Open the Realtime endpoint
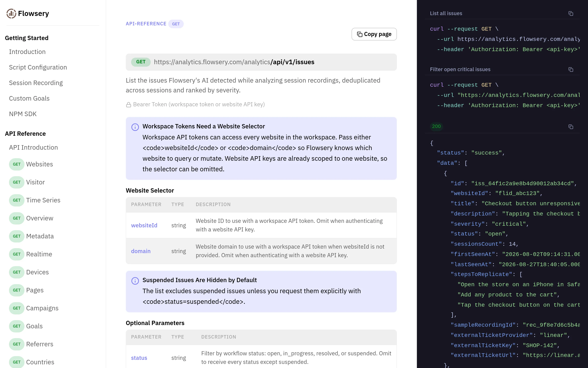 (31, 254)
